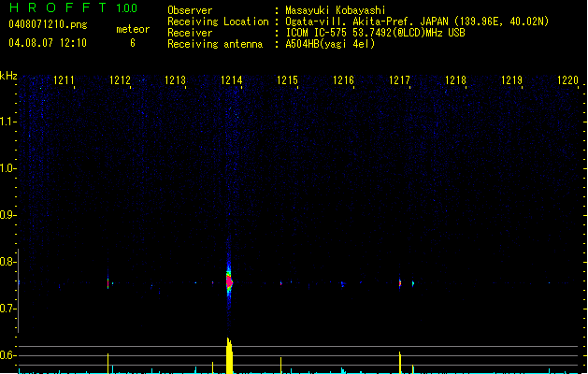Click the 0.8 kHz frequency tick label
Viewport: 588px width, 374px height.
7,262
